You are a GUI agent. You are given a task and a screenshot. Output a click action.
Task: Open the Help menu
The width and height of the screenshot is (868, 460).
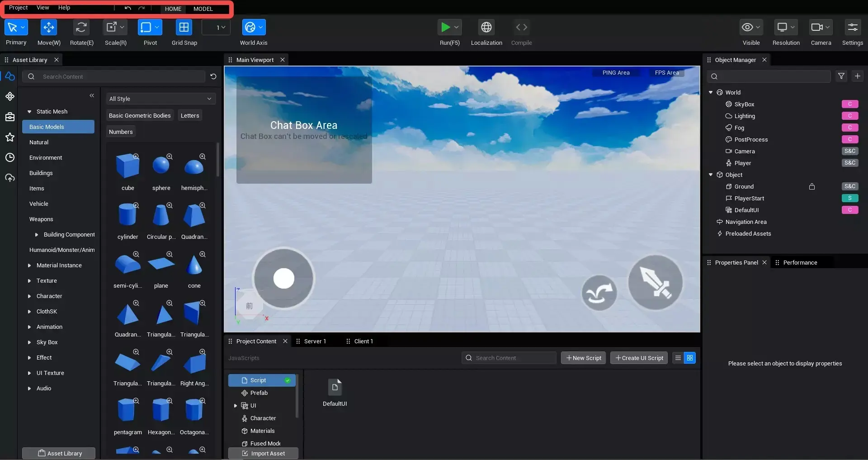pos(64,8)
